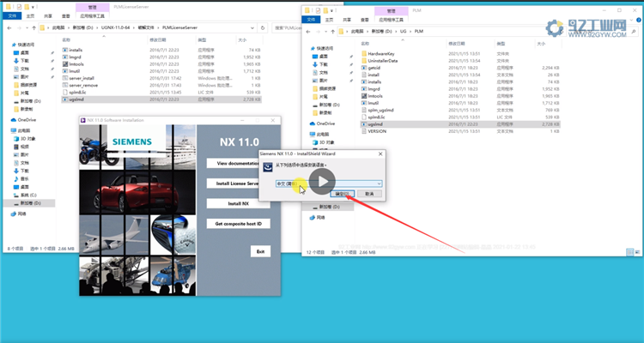This screenshot has height=343, width=644.
Task: Select splm8.lic file icon in PLMLicenseServer window
Action: 65,93
